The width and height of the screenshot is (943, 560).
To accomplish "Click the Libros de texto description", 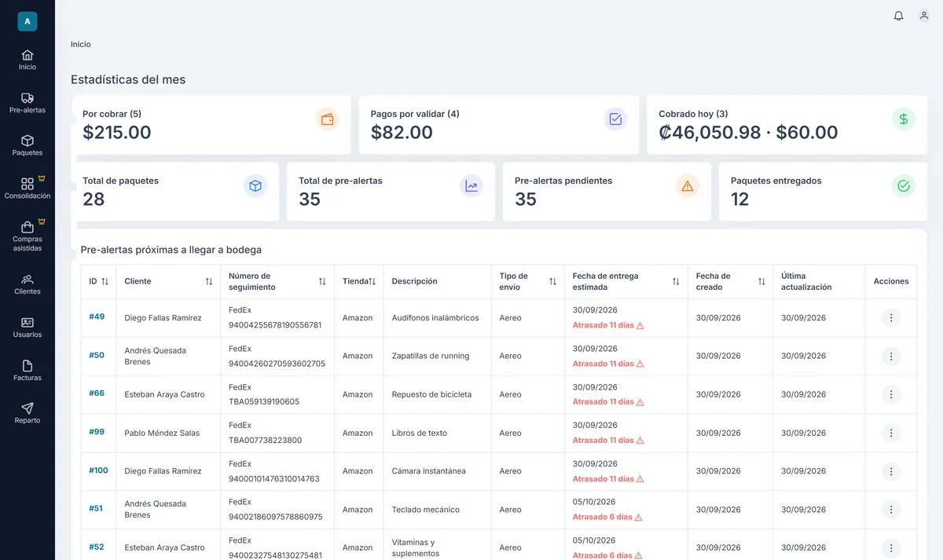I will 420,433.
